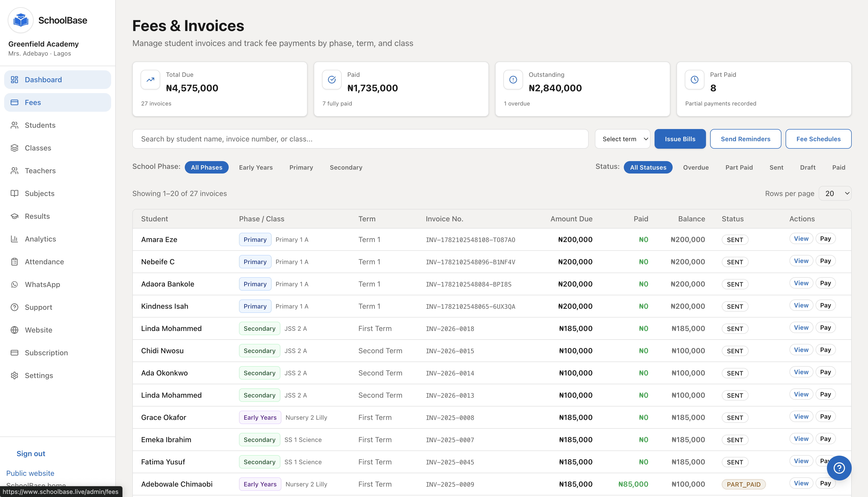Click the Subjects book icon

point(14,193)
